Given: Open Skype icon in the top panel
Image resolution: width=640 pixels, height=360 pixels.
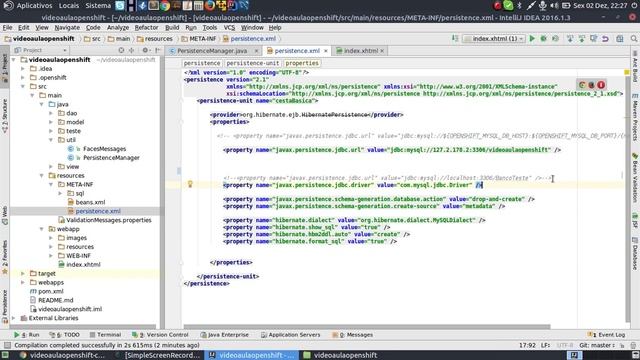Looking at the screenshot, I should pyautogui.click(x=120, y=5).
